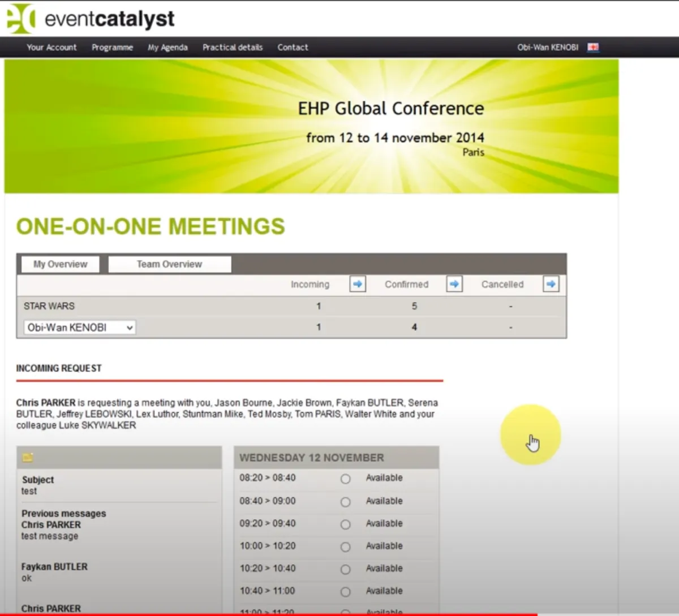Click the Subject label
Viewport: 679px width, 616px height.
(x=38, y=480)
